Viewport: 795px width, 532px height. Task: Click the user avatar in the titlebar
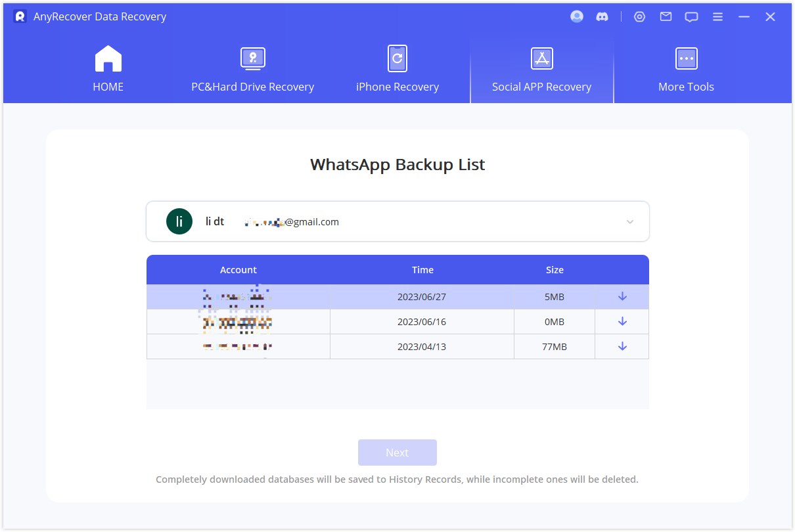pyautogui.click(x=576, y=16)
